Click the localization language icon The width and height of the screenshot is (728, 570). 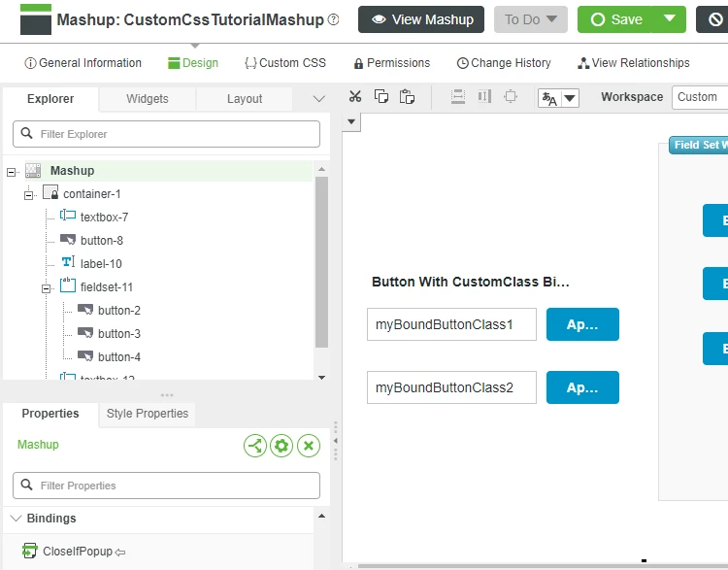pos(549,98)
